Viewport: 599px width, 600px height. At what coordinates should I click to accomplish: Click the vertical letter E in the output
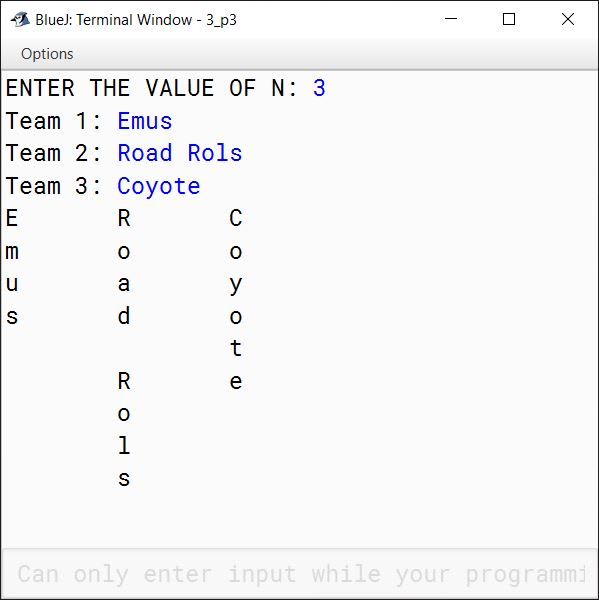coord(11,218)
